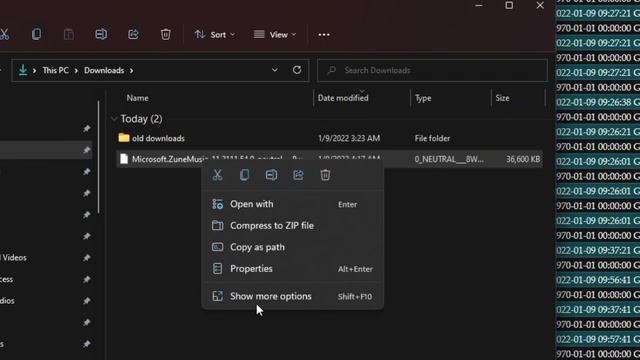Viewport: 640px width, 360px height.
Task: Click the 36,600 KB size cell
Action: (x=523, y=159)
